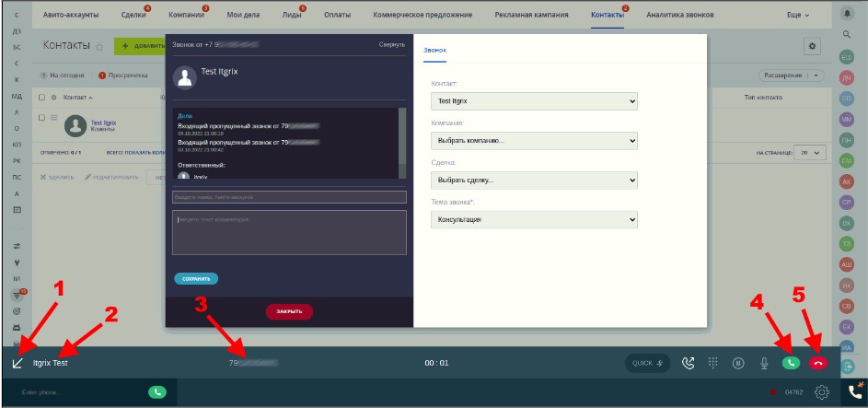Click the red recording status dot
868x408 pixels.
773,392
